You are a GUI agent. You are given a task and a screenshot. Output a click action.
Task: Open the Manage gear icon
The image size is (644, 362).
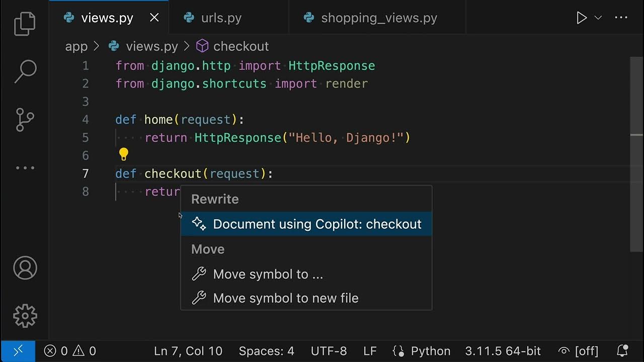click(x=25, y=316)
